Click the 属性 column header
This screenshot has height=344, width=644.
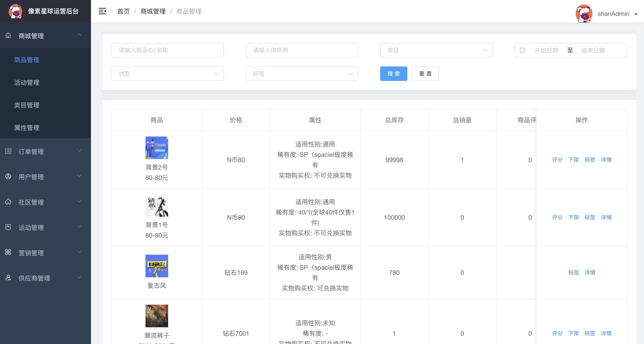click(315, 120)
